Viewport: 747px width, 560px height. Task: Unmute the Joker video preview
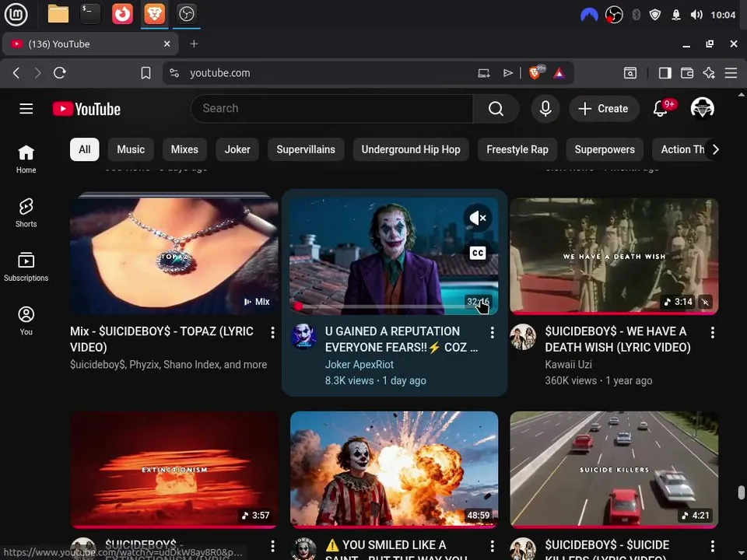[477, 218]
